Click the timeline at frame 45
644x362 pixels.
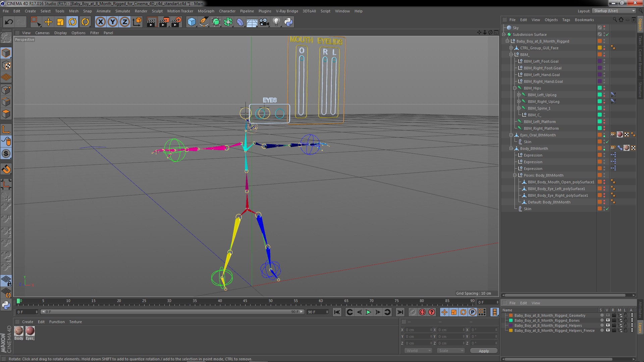pyautogui.click(x=245, y=301)
